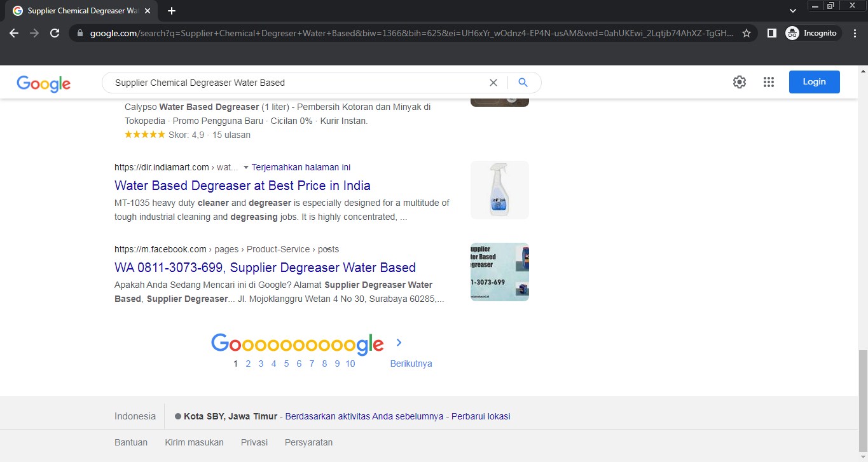The width and height of the screenshot is (868, 462).
Task: Open Water Based Degreaser at Best Price link
Action: coord(242,186)
